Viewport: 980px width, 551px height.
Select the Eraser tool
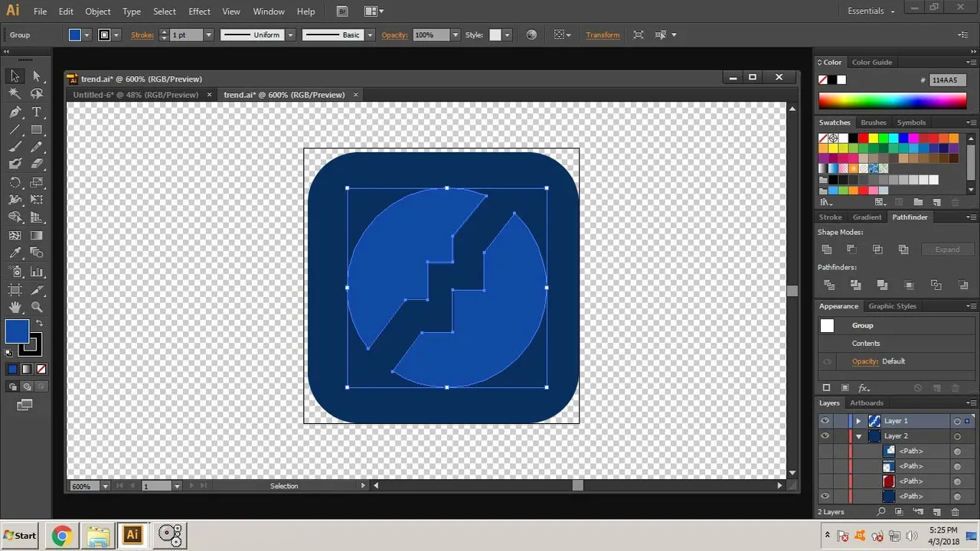coord(36,165)
